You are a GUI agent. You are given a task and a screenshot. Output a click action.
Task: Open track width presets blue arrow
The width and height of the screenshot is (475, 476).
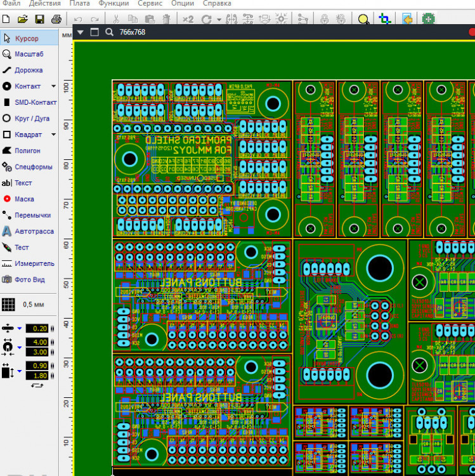click(20, 328)
